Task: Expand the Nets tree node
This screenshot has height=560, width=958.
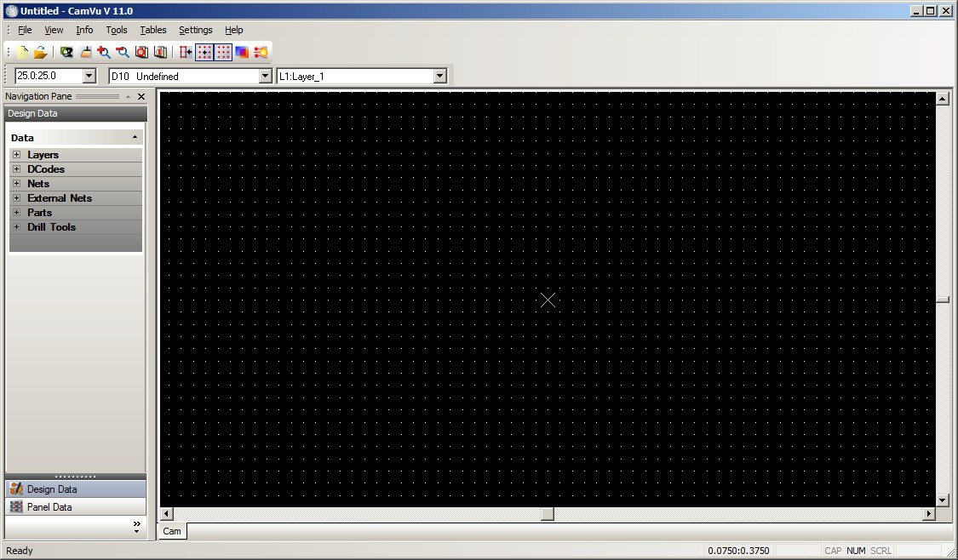Action: (x=16, y=183)
